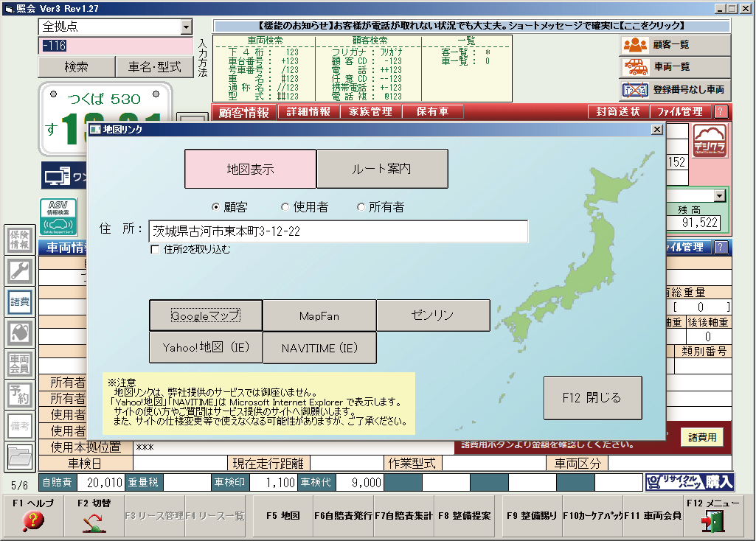Expand the dropdown above 残高
The width and height of the screenshot is (756, 541).
[719, 195]
